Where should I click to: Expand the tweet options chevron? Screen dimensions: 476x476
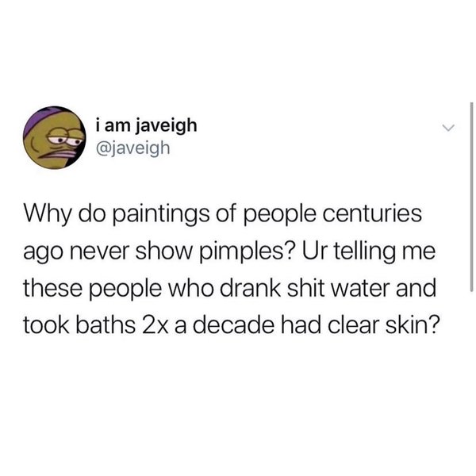[x=448, y=128]
